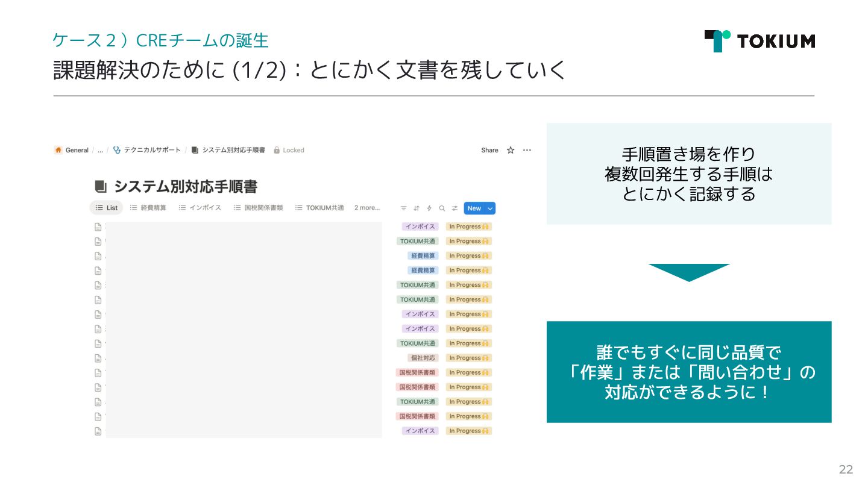Open the Share menu

(489, 150)
